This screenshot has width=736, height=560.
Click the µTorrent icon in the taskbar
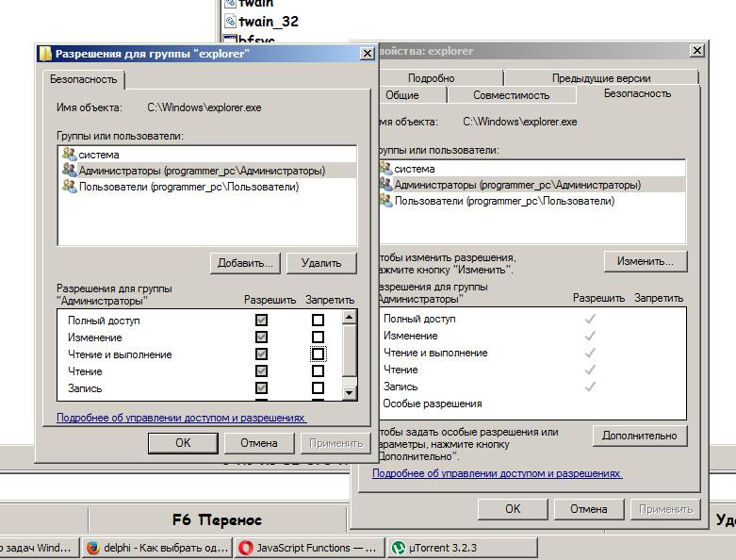[399, 548]
